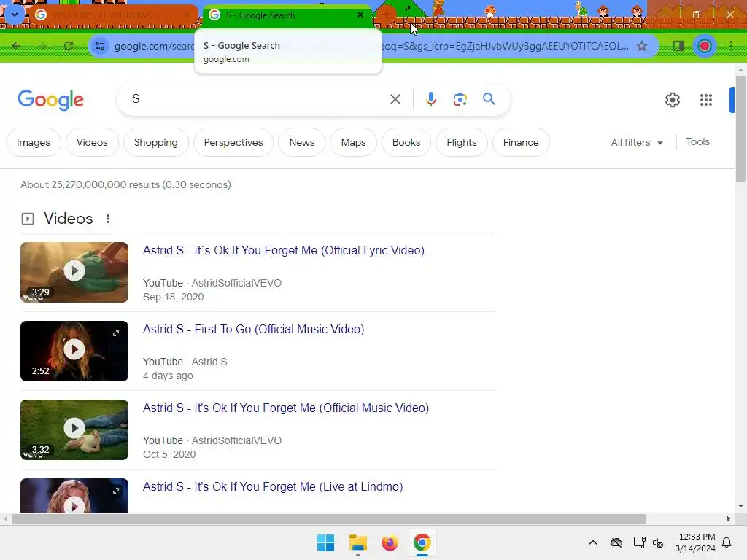View site information icon in address bar

(x=100, y=46)
